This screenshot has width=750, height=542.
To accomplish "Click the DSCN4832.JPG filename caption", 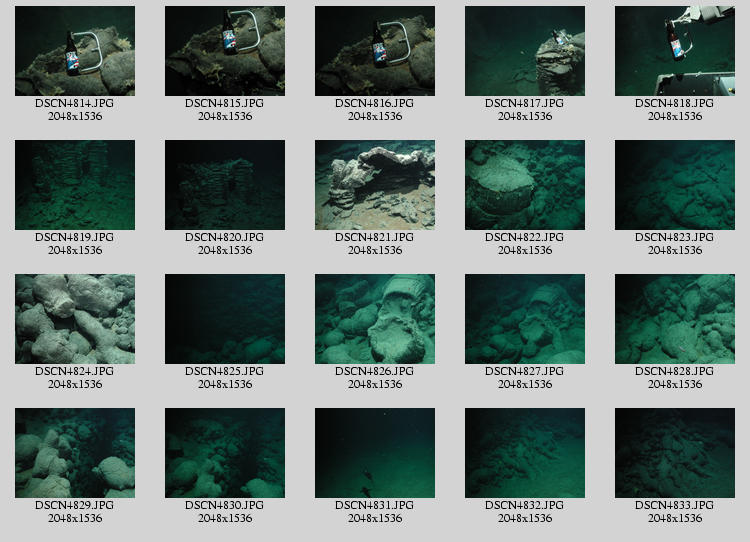I will [x=524, y=505].
